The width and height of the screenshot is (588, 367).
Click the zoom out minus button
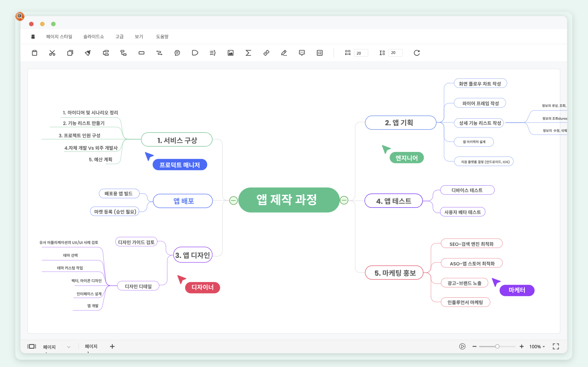point(474,346)
